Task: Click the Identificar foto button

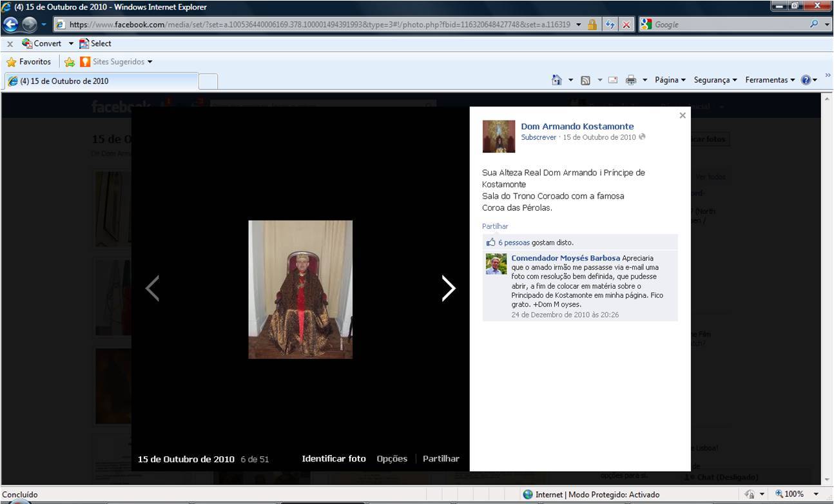Action: [x=333, y=459]
